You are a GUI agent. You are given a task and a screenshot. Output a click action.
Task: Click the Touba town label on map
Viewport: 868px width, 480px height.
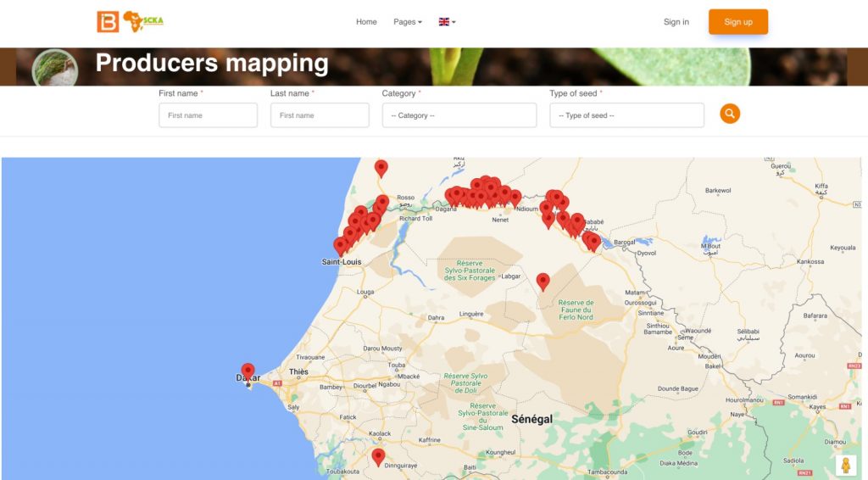(x=397, y=366)
